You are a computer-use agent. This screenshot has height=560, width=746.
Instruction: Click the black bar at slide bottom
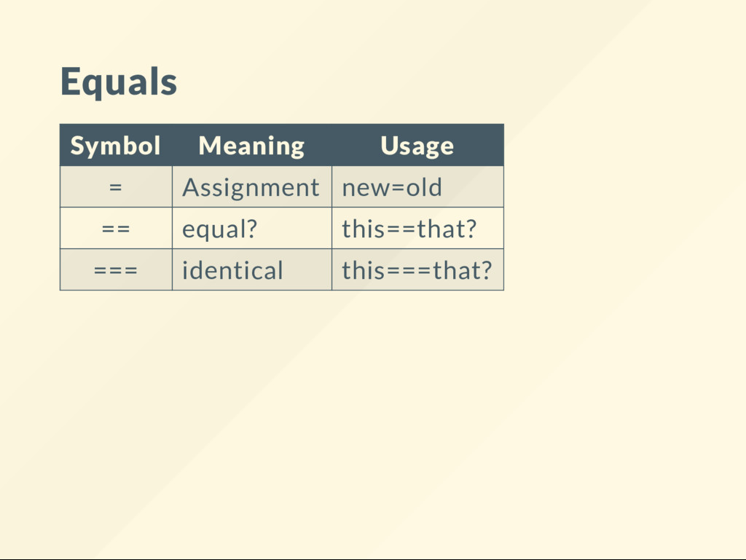coord(373,559)
